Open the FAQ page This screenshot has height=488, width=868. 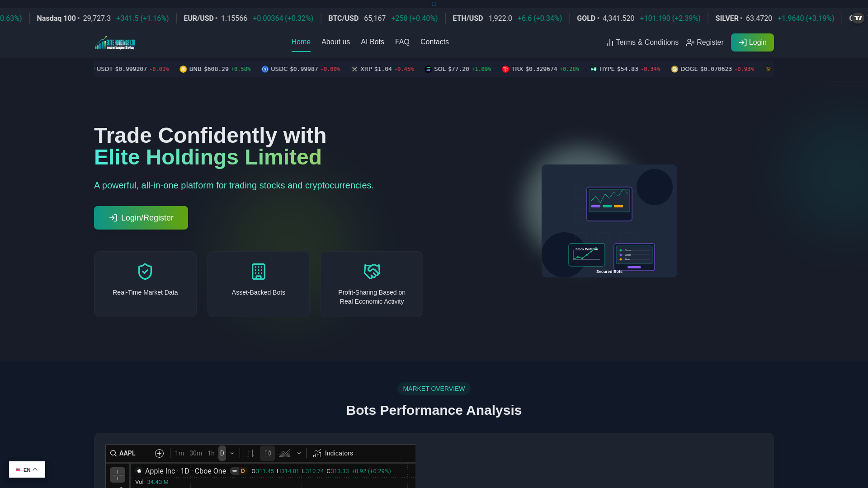(x=402, y=42)
